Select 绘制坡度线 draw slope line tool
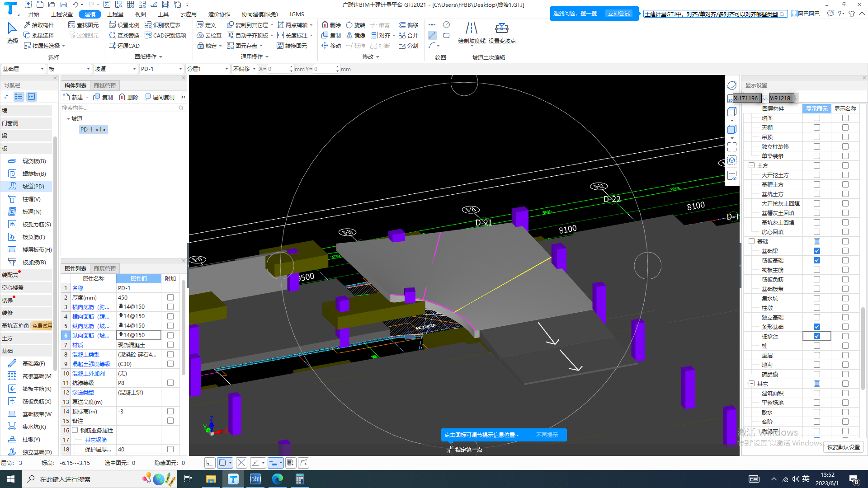 pos(472,33)
